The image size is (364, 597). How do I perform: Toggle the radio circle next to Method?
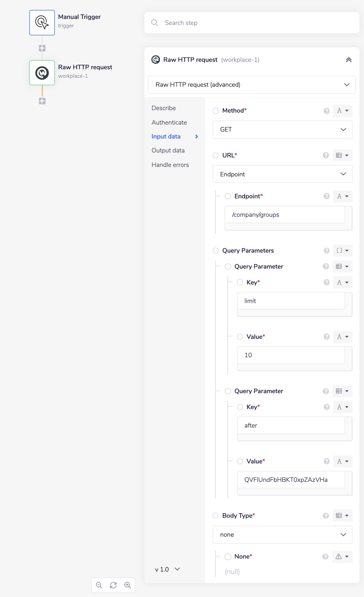(x=216, y=111)
